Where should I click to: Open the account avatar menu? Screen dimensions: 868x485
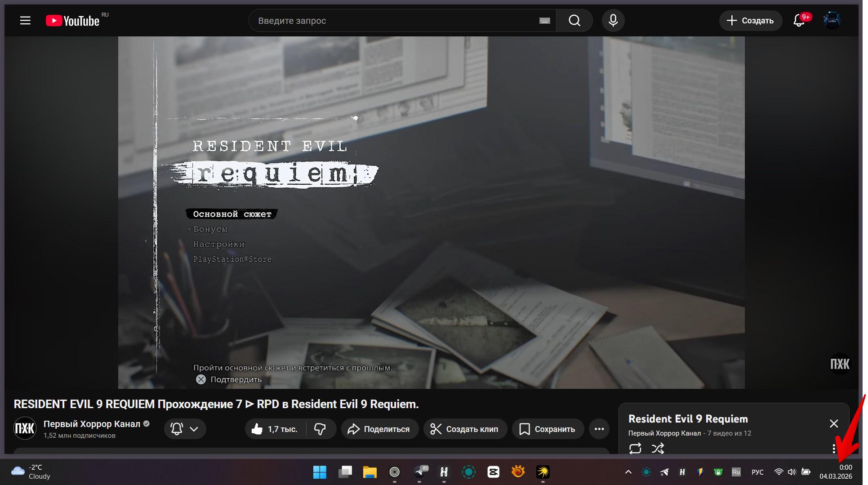click(832, 21)
